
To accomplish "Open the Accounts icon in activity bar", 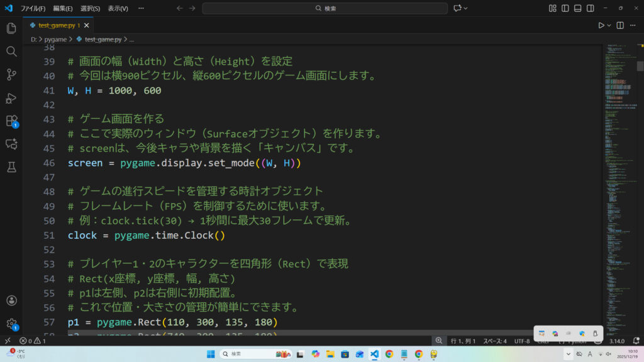I will point(11,301).
